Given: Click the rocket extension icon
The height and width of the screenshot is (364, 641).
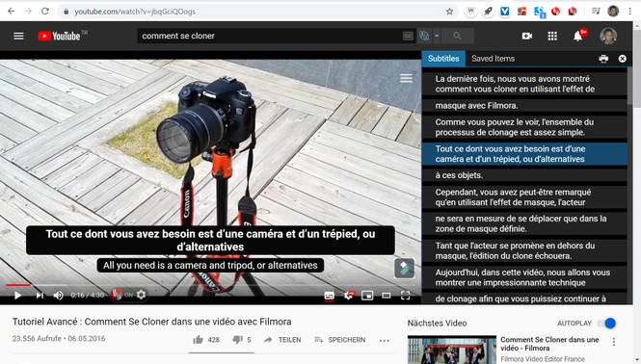Looking at the screenshot, I should click(488, 12).
